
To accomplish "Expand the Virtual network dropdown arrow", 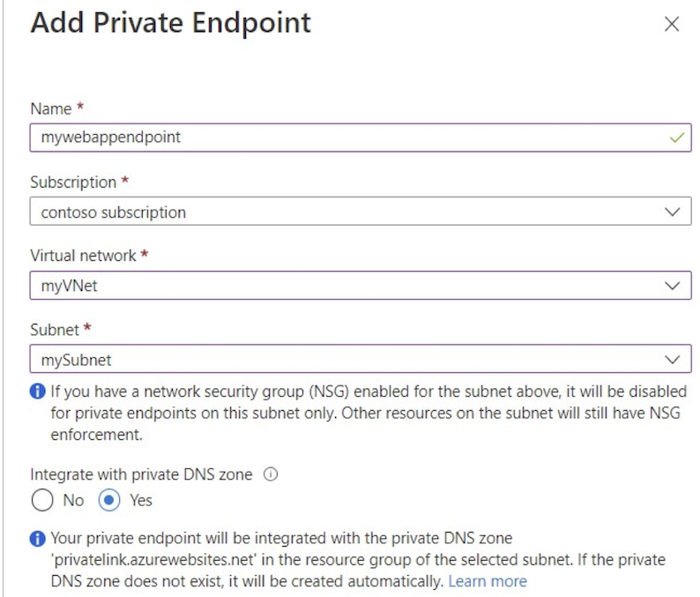I will click(673, 286).
